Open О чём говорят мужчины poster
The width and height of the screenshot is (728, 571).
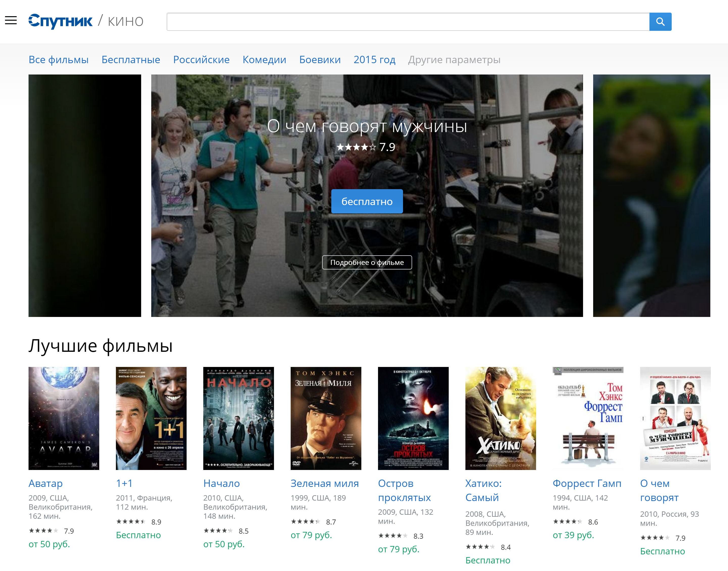pos(675,418)
